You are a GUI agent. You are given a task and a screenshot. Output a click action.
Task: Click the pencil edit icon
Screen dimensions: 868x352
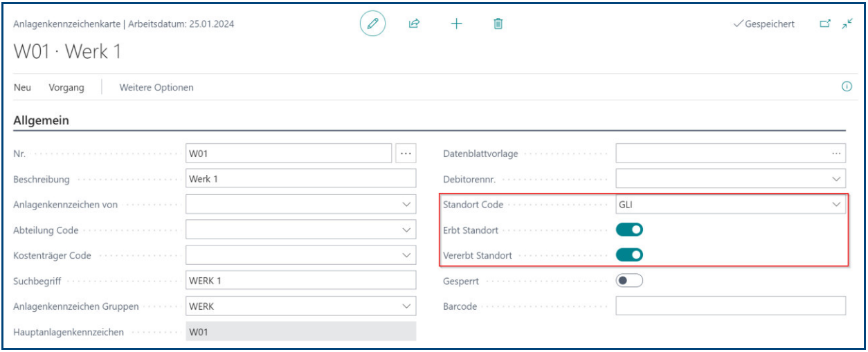(x=372, y=24)
